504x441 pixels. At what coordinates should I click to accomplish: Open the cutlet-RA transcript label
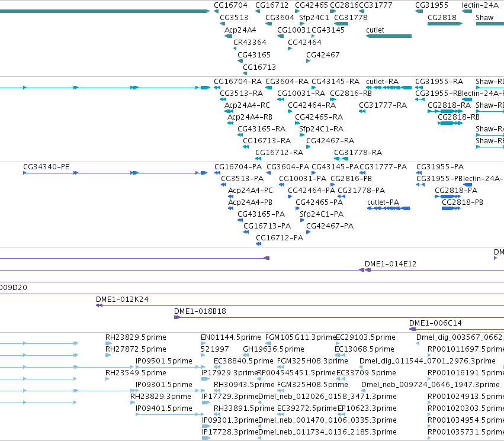pos(382,82)
